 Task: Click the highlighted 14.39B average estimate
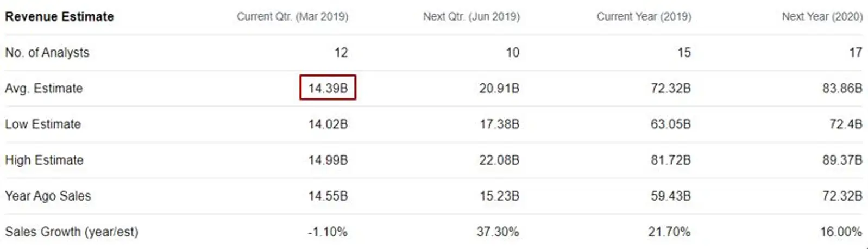(328, 88)
